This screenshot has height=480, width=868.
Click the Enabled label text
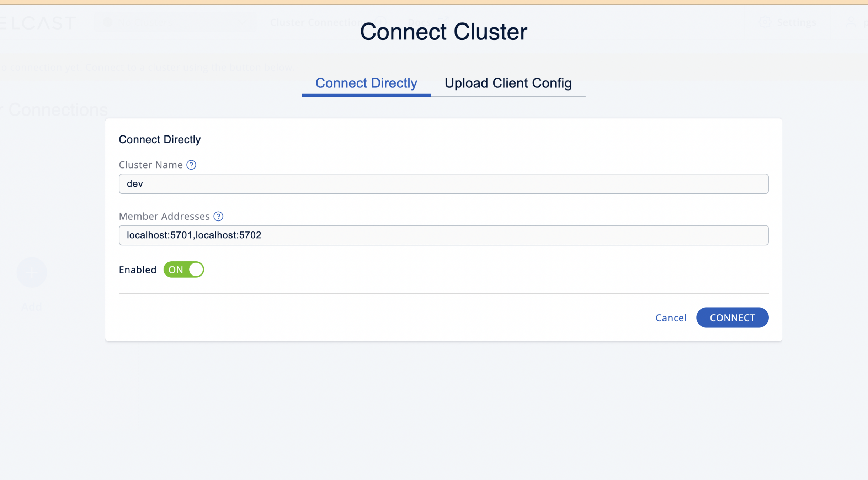click(138, 270)
